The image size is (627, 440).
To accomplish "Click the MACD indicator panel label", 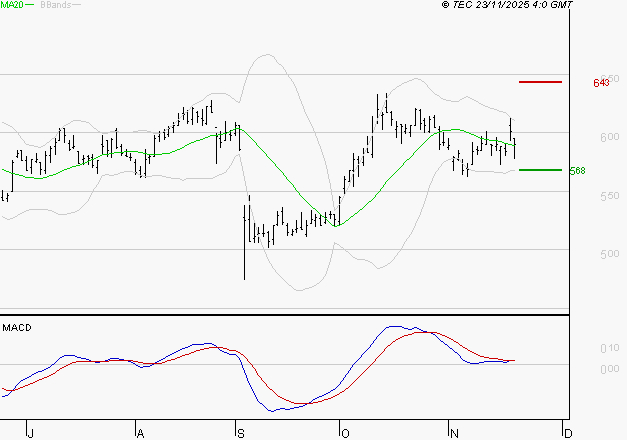I will coord(15,327).
